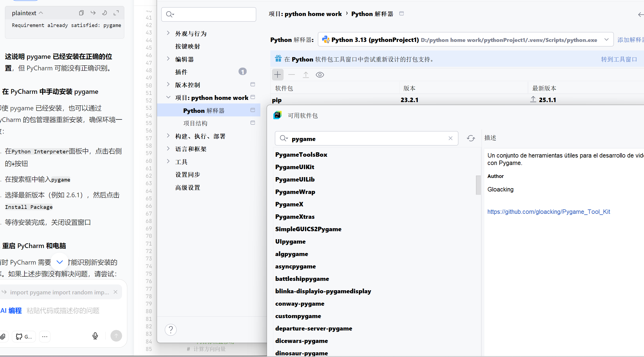This screenshot has width=644, height=357.
Task: Open the 插件 settings page
Action: 181,72
